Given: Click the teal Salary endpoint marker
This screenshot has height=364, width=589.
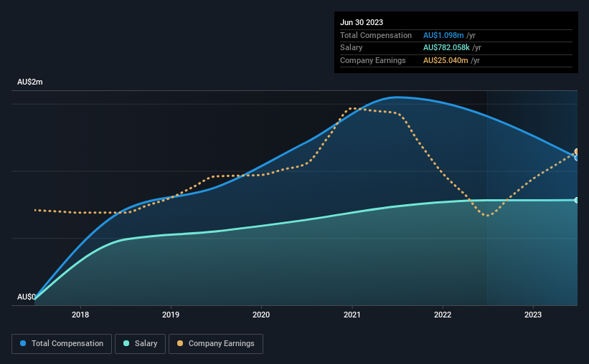Looking at the screenshot, I should (577, 201).
